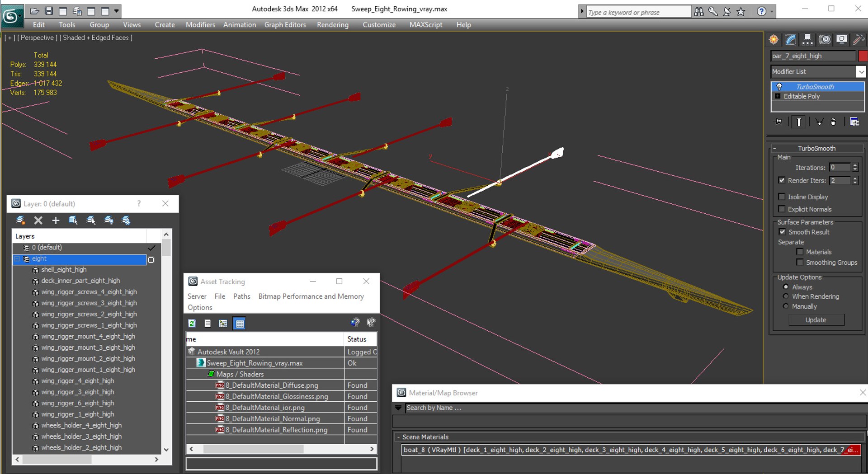
Task: Open the Motion command panel tab
Action: 825,40
